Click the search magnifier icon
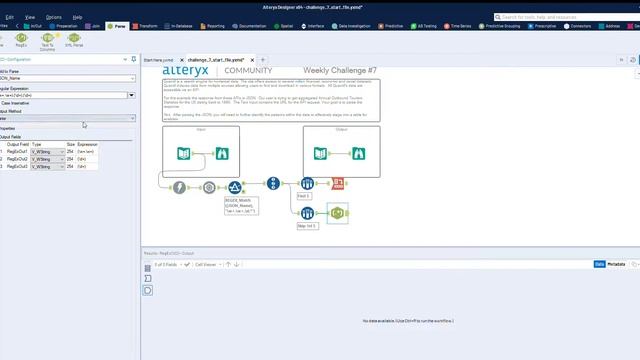Viewport: 640px width, 360px height. point(498,17)
